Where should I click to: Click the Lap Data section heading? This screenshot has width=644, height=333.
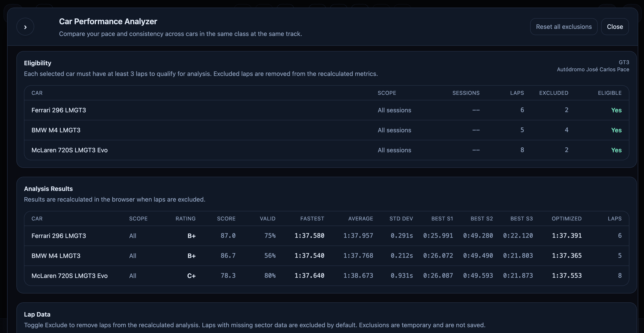point(37,315)
